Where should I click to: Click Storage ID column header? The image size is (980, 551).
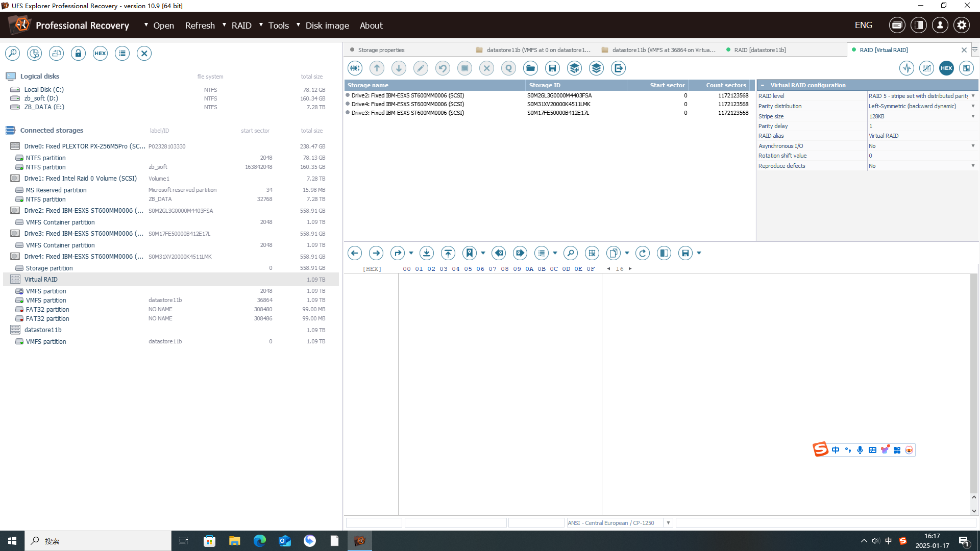tap(575, 85)
